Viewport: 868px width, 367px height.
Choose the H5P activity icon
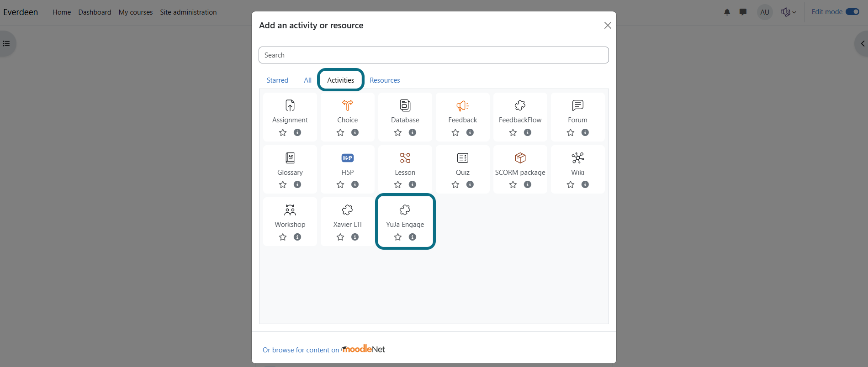(348, 158)
